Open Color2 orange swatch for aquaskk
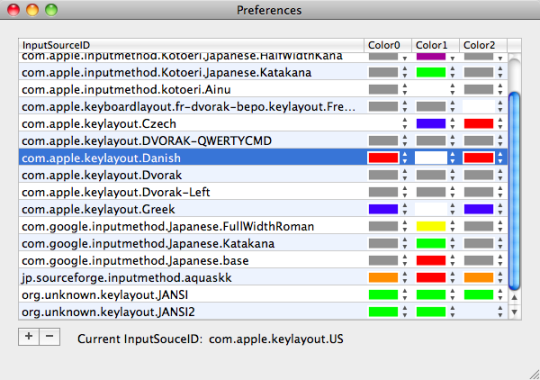This screenshot has width=540, height=380. tap(479, 278)
